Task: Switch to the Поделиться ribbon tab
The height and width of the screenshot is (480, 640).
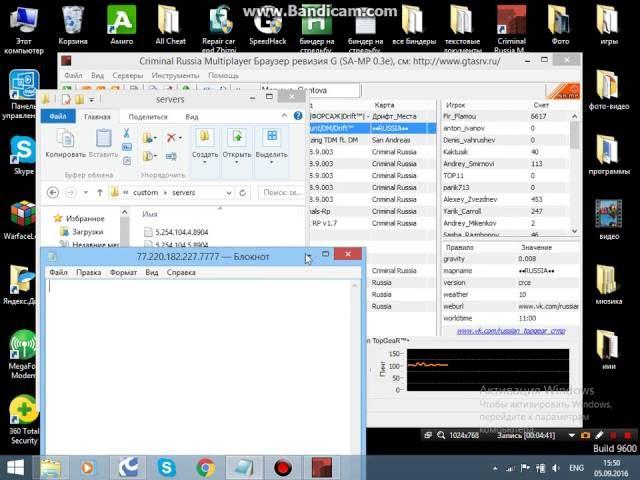Action: [148, 117]
